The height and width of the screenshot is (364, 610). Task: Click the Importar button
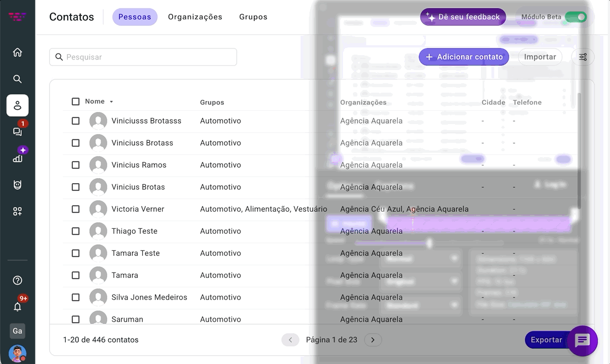(x=540, y=57)
